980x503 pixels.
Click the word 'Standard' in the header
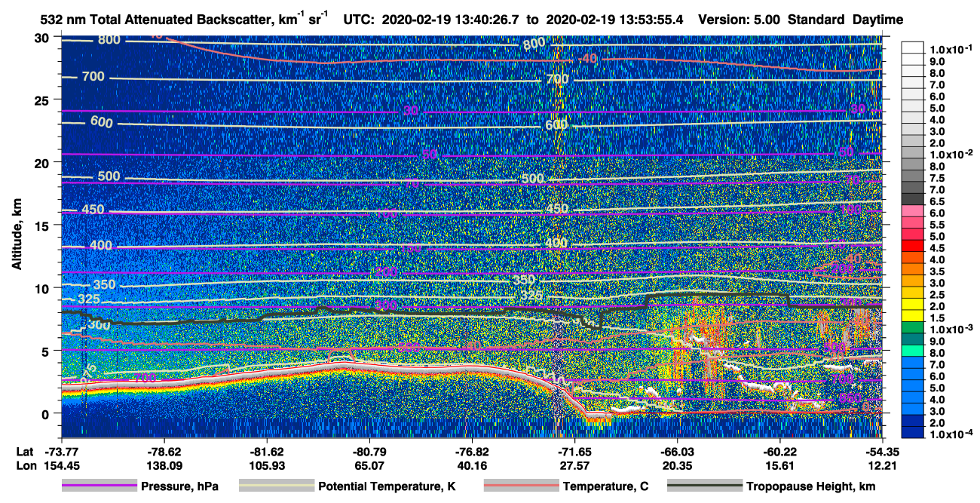pos(816,20)
